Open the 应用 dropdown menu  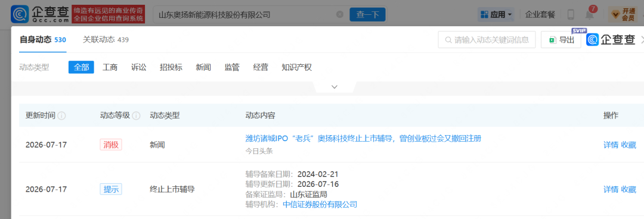(x=496, y=15)
